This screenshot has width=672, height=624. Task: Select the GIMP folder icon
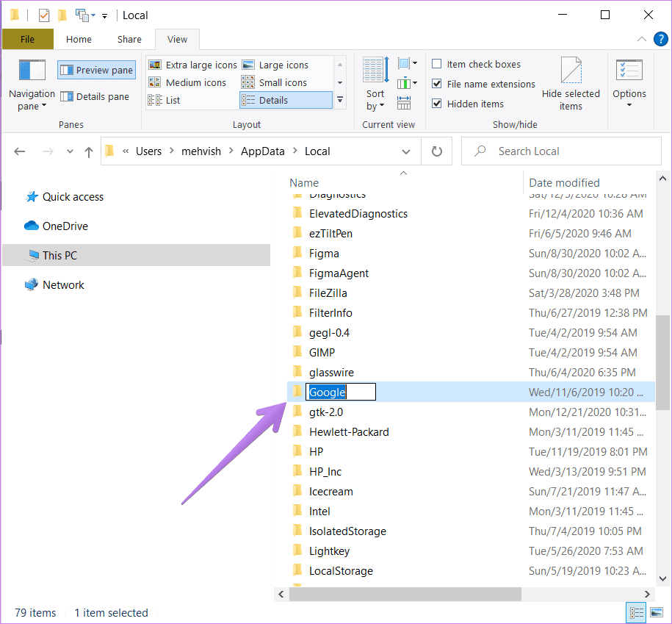point(297,352)
